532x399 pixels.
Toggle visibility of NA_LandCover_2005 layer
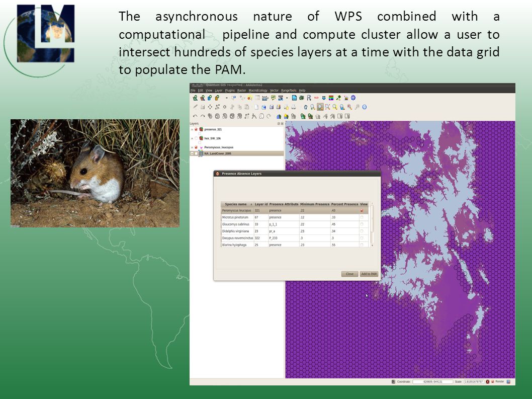196,153
